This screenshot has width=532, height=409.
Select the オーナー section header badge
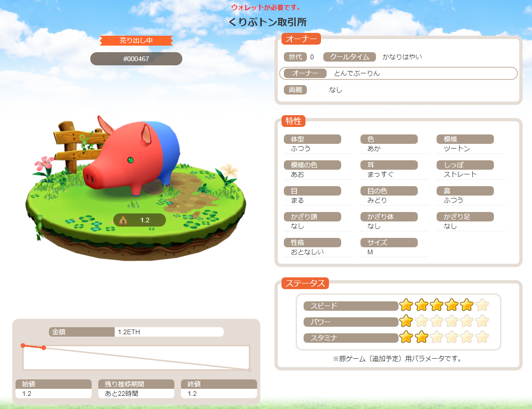point(300,39)
